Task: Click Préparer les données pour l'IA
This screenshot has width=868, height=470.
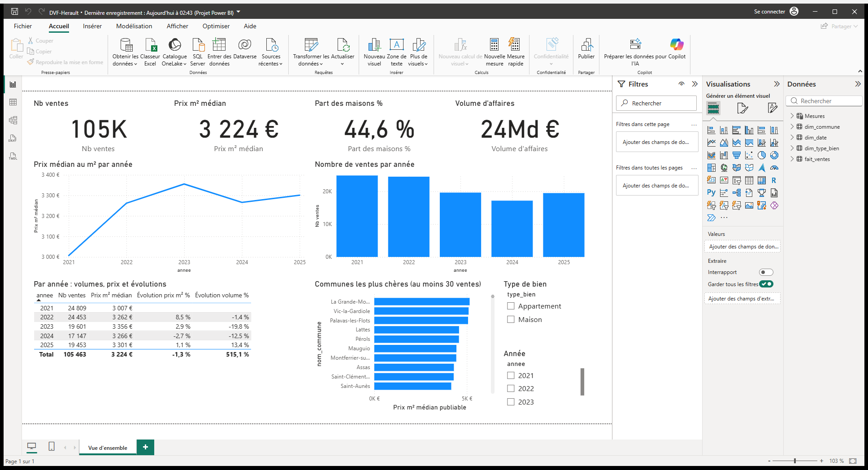Action: 635,52
